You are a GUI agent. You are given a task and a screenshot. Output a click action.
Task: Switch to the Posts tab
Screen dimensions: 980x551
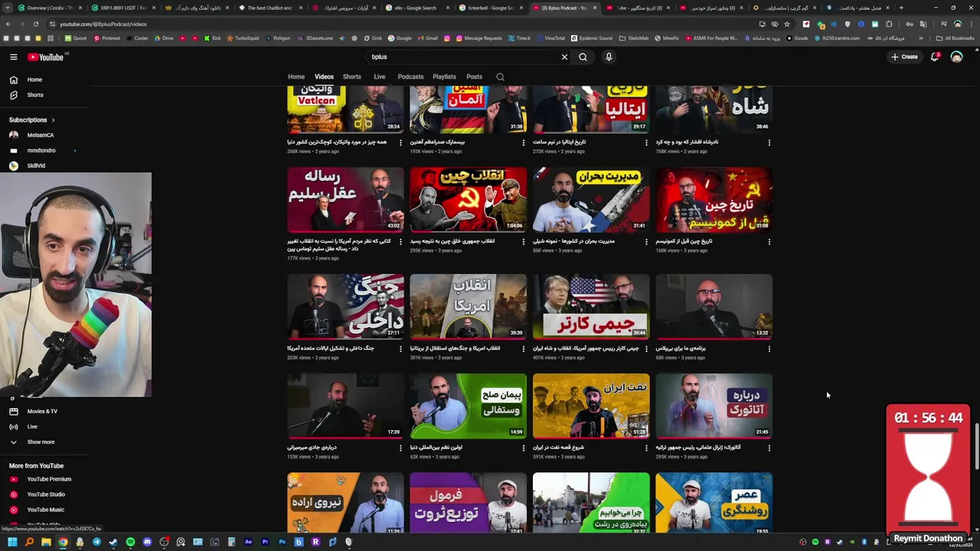475,77
